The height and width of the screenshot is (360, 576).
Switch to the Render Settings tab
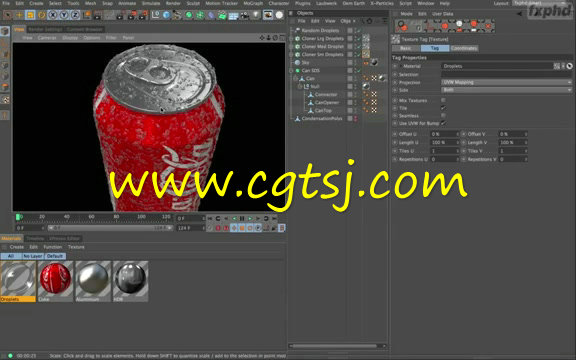pyautogui.click(x=45, y=29)
